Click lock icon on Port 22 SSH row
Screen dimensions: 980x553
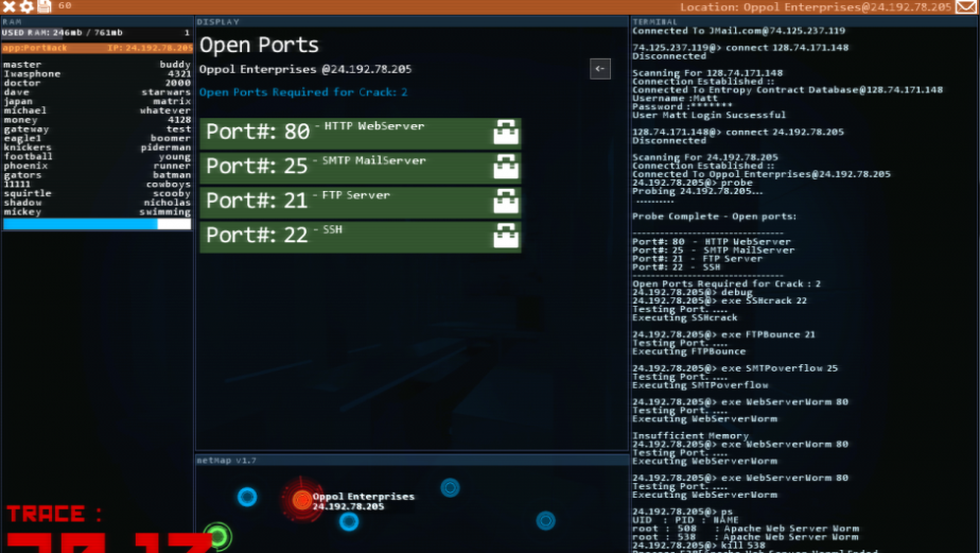[506, 235]
